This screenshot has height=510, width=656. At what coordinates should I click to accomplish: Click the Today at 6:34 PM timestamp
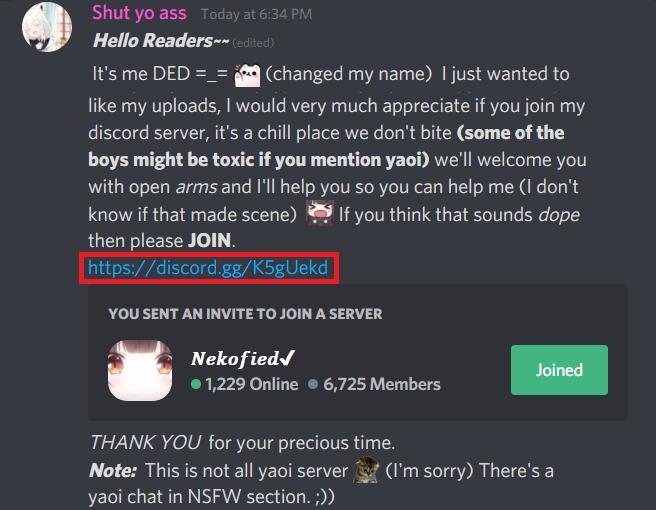(x=256, y=15)
